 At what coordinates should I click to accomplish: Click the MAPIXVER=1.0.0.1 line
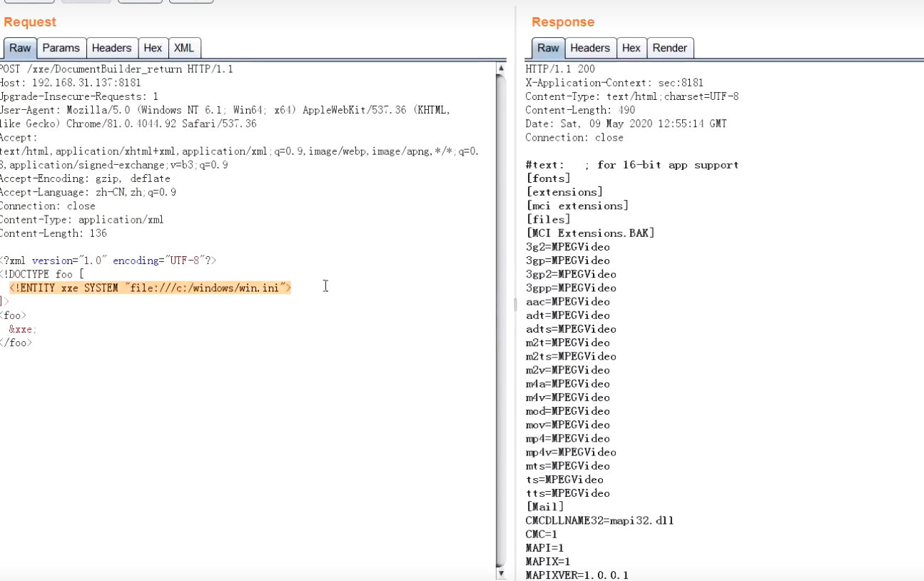(x=577, y=575)
